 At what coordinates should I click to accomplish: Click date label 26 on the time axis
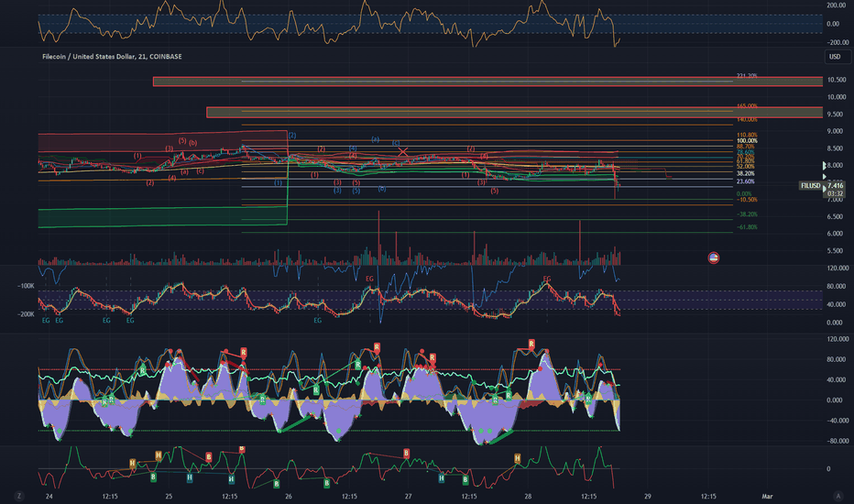point(289,497)
